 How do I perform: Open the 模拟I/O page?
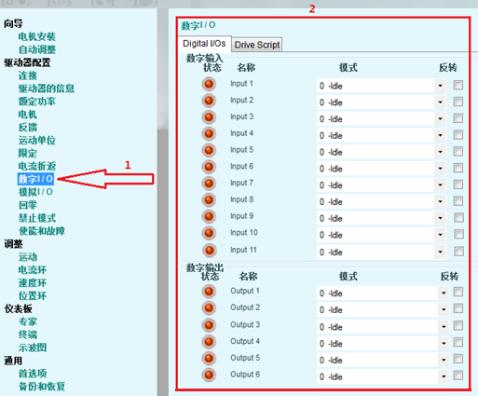[36, 192]
